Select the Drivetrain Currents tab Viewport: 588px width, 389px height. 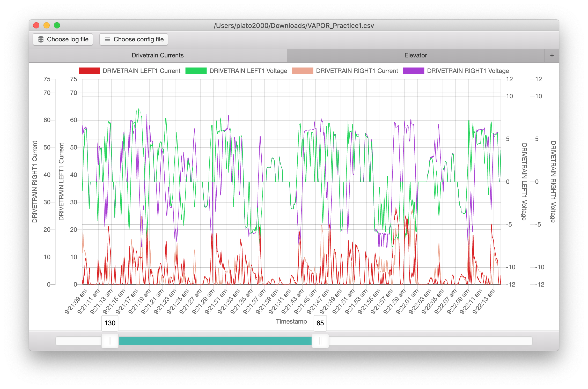pyautogui.click(x=158, y=55)
